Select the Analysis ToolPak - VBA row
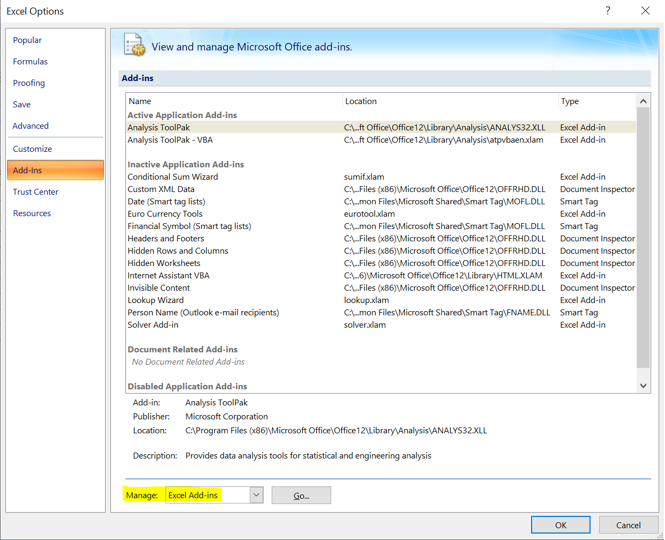This screenshot has width=665, height=540. [x=381, y=140]
